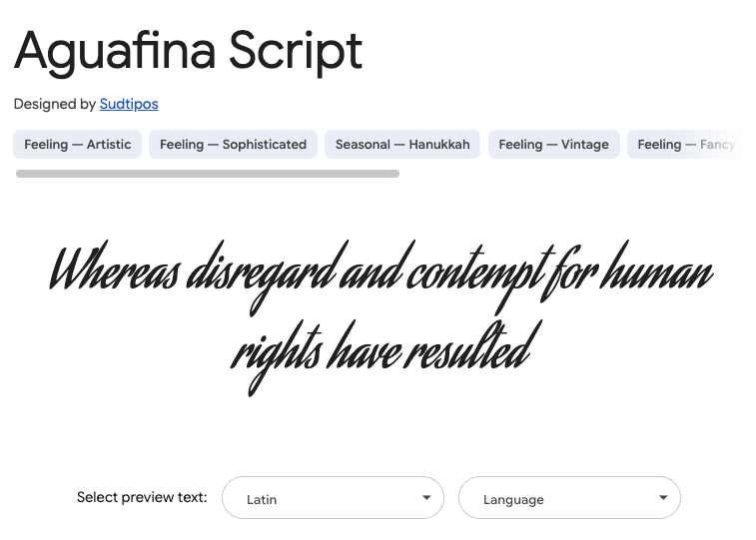Select the Feeling — Artistic tag
756x540 pixels.
point(77,144)
